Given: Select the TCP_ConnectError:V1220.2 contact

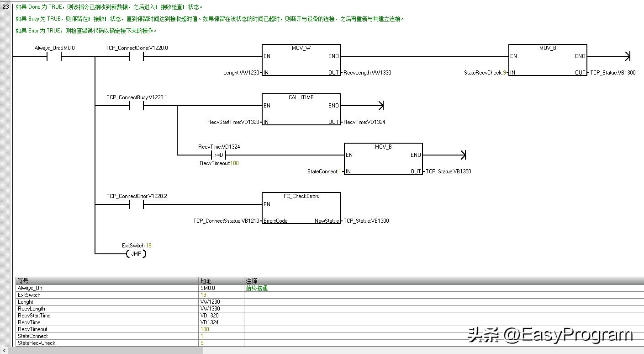Looking at the screenshot, I should [130, 204].
